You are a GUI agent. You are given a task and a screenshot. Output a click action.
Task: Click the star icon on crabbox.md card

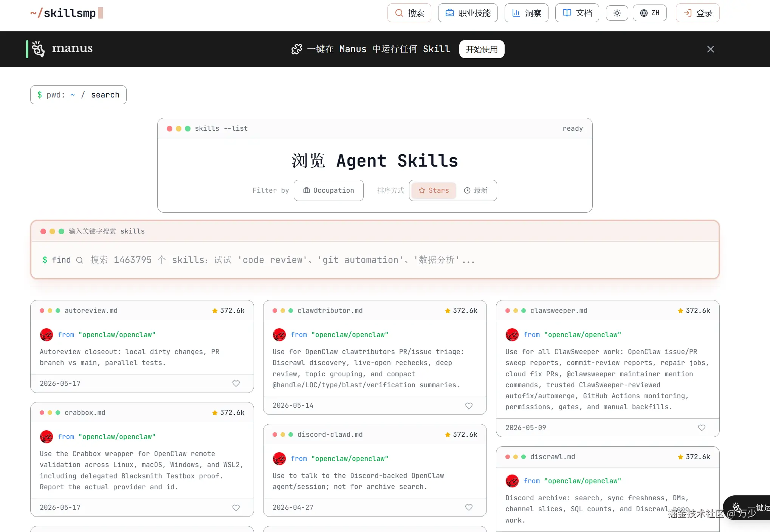click(x=215, y=413)
